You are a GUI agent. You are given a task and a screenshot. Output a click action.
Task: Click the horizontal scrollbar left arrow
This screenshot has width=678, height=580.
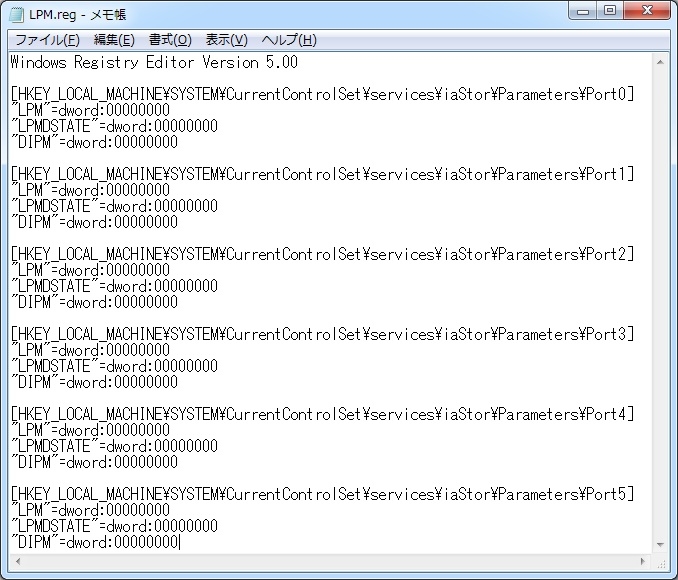coord(18,561)
